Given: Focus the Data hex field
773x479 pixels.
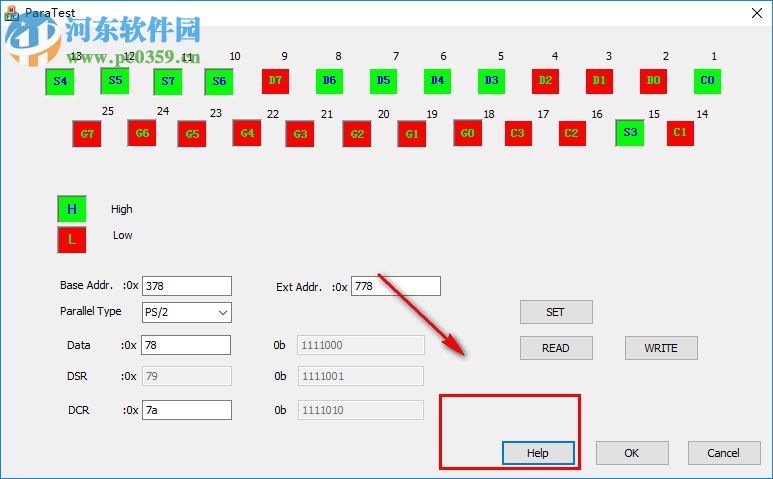Looking at the screenshot, I should (186, 345).
